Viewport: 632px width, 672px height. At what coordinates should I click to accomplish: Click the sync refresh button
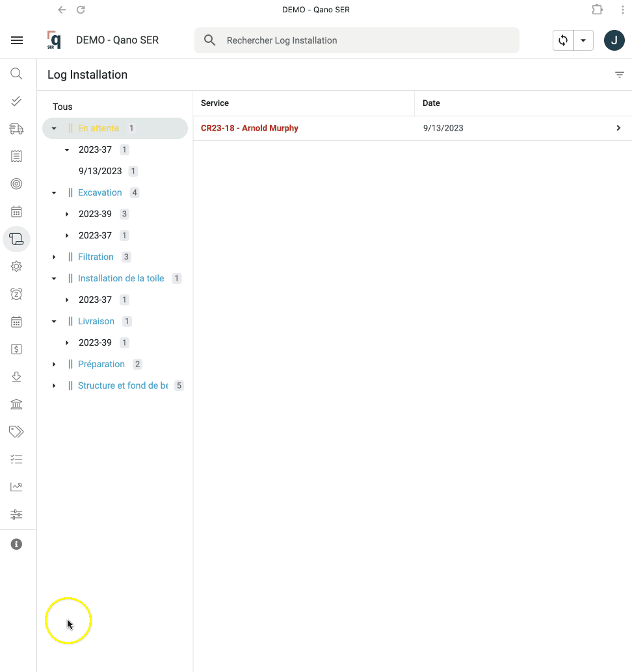pyautogui.click(x=563, y=40)
